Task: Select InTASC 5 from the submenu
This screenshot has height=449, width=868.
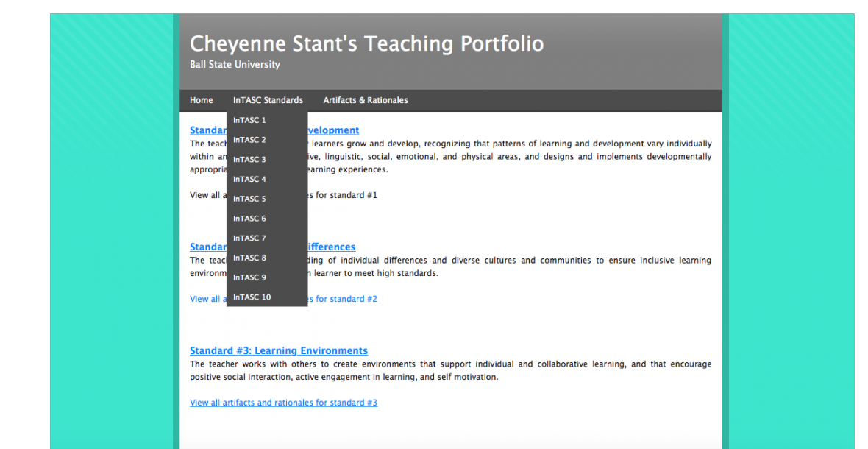Action: [x=250, y=199]
